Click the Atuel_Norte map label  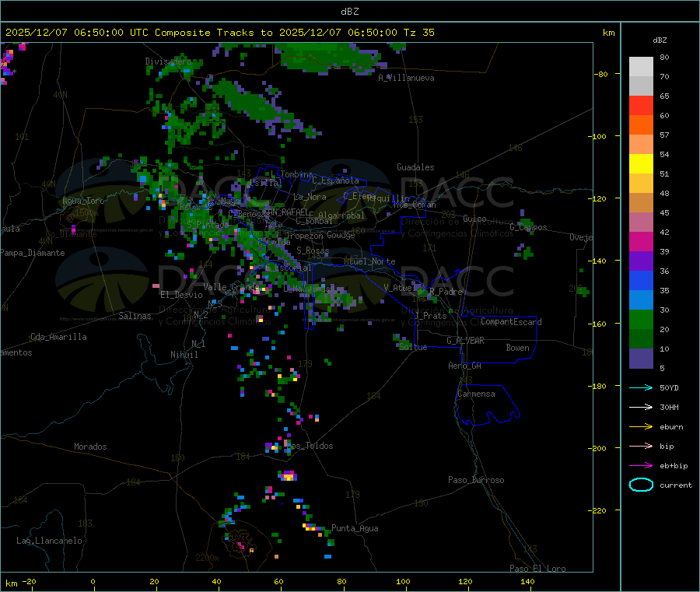pos(369,261)
